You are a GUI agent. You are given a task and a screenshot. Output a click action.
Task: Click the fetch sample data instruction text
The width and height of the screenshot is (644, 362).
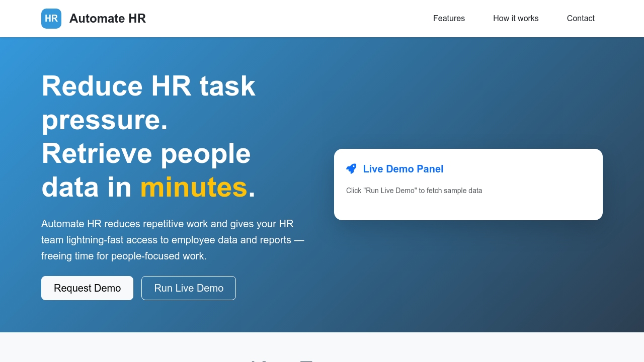click(x=414, y=191)
